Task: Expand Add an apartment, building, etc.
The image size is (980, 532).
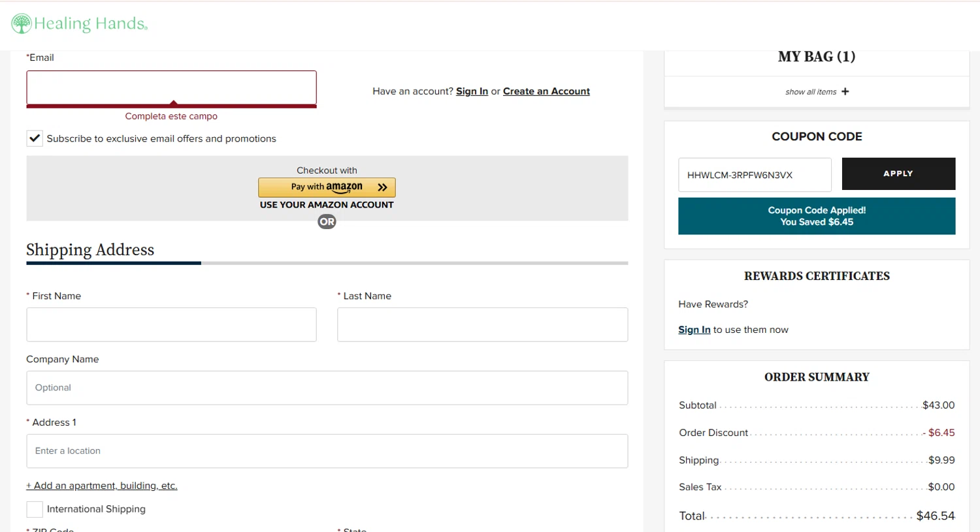Action: coord(102,486)
